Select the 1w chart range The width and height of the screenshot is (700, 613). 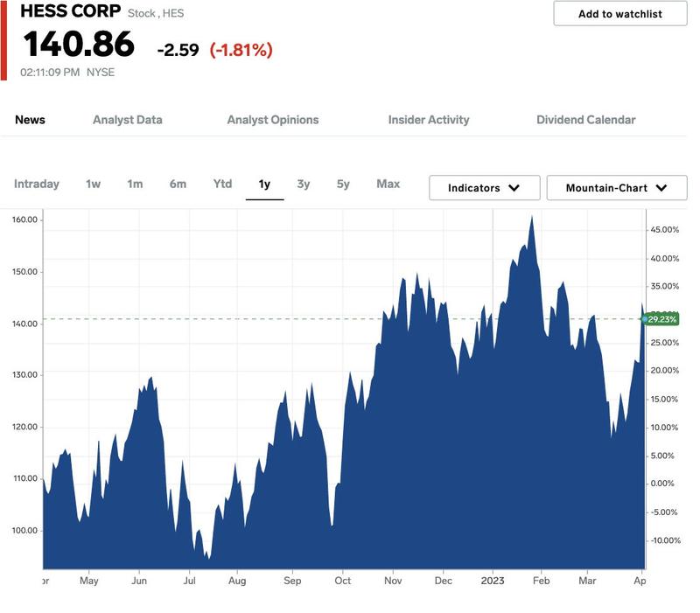(x=94, y=184)
